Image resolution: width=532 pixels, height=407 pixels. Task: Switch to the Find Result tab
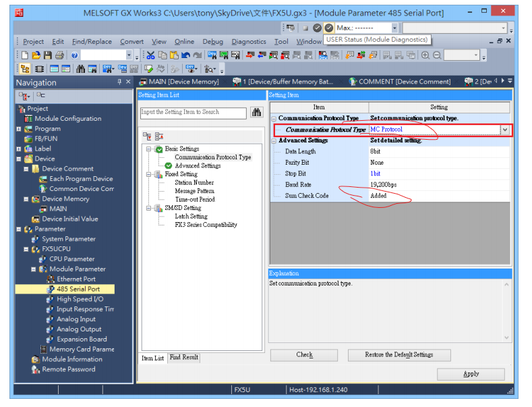pos(183,358)
